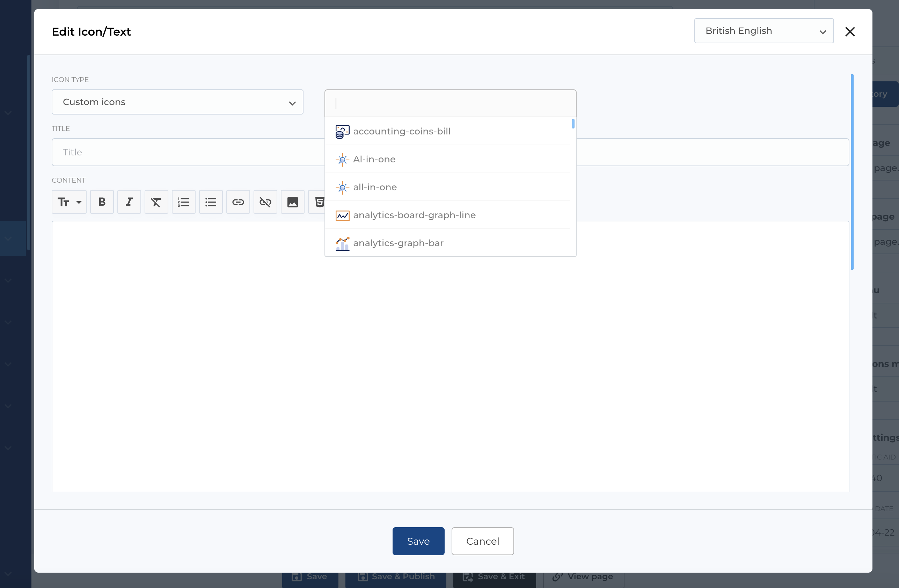Image resolution: width=899 pixels, height=588 pixels.
Task: Click the insert image icon
Action: (292, 202)
